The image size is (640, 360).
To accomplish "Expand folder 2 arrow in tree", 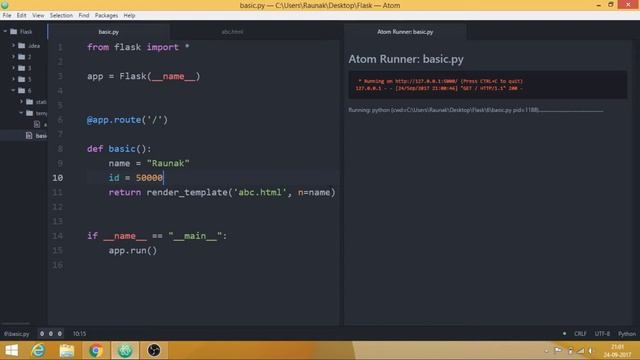I will (x=13, y=56).
